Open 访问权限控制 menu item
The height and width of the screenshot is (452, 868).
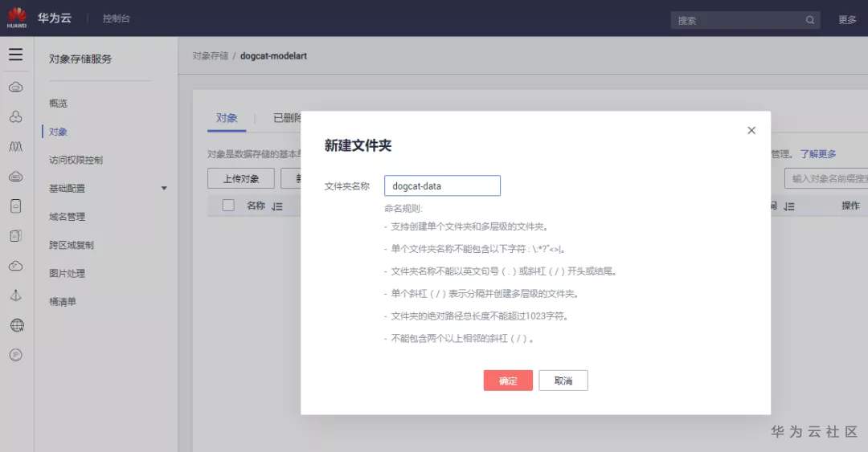tap(76, 160)
